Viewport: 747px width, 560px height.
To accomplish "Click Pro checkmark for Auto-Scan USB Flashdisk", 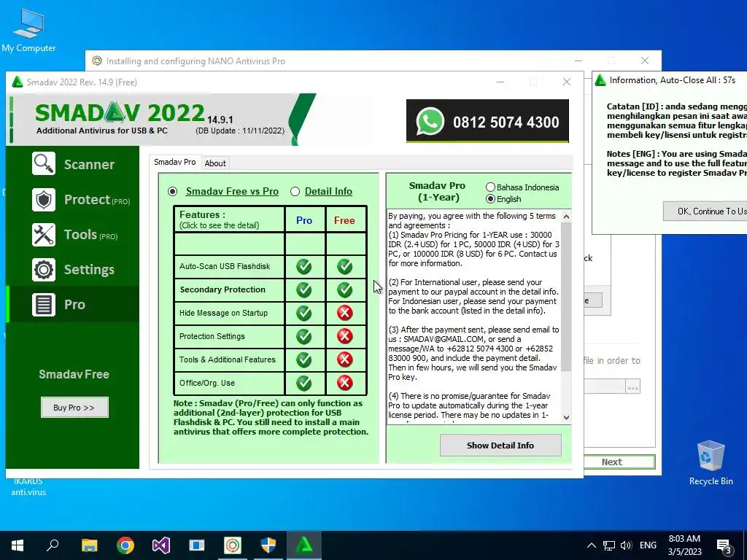I will pos(304,267).
